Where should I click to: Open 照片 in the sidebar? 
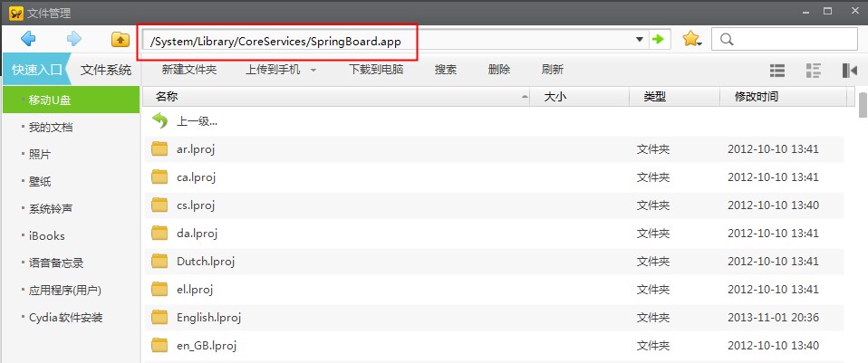[x=71, y=155]
